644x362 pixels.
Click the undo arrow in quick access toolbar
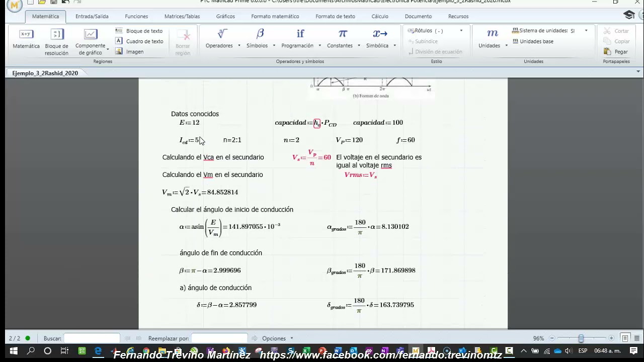pos(65,2)
